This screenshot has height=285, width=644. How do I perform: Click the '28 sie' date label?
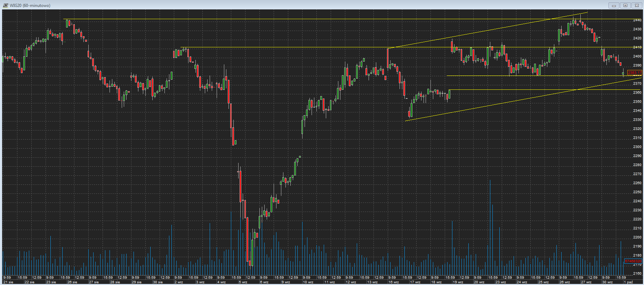(x=115, y=282)
